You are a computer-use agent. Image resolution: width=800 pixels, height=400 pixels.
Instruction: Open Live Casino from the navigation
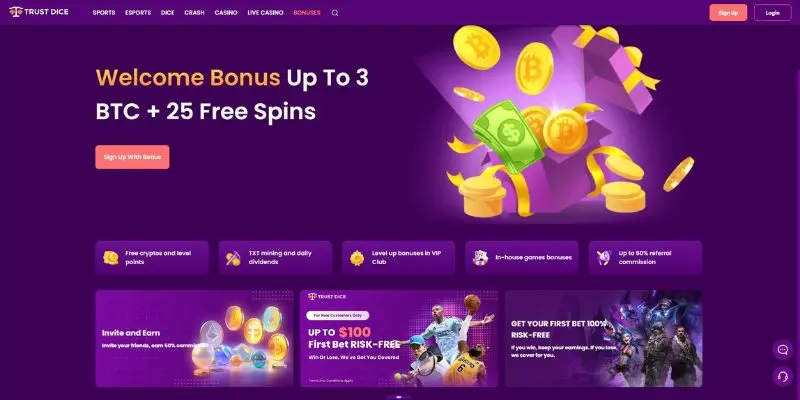265,13
